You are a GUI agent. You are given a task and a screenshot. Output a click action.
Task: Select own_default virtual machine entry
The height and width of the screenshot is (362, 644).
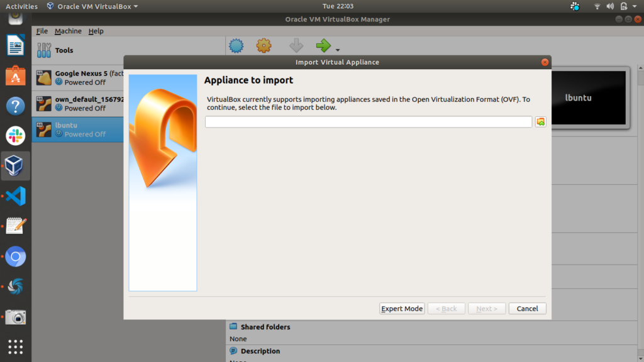click(x=77, y=104)
